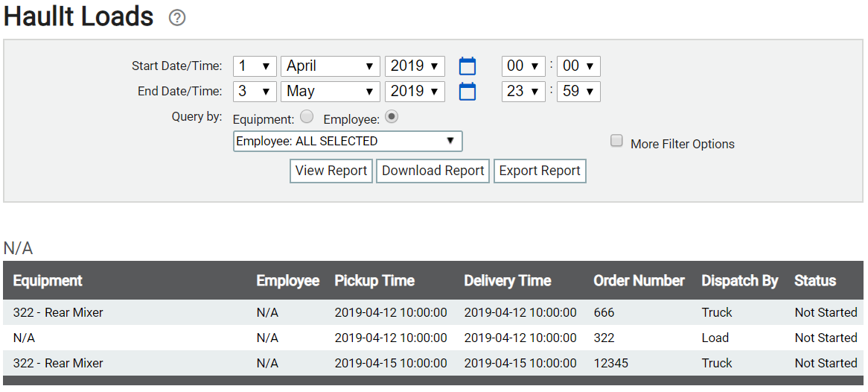This screenshot has height=392, width=868.
Task: Click the Equipment column header
Action: click(48, 280)
